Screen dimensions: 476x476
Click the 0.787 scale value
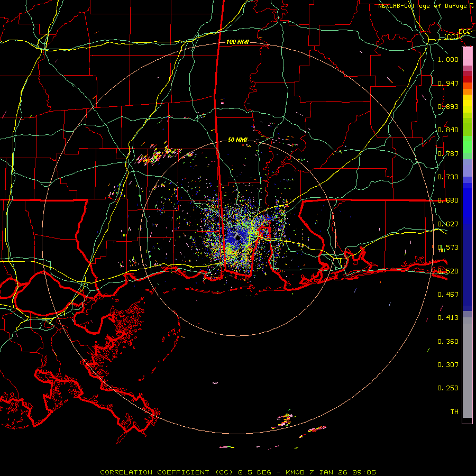(x=448, y=153)
